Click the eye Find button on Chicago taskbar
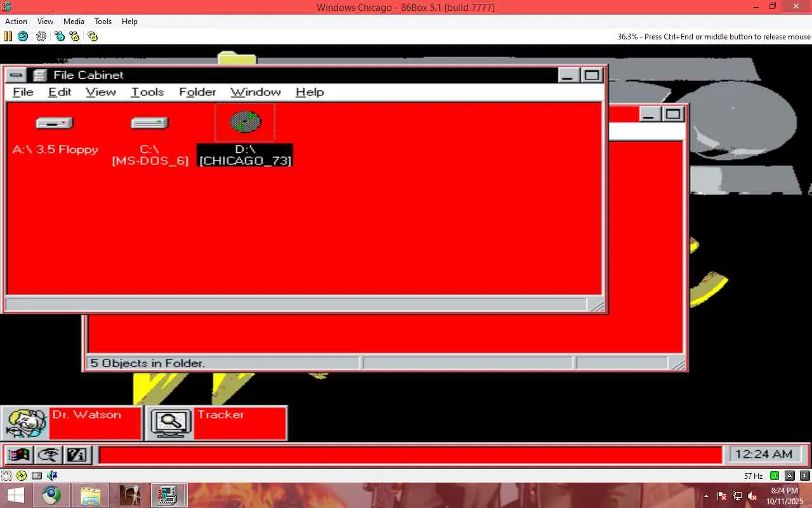 (x=48, y=455)
